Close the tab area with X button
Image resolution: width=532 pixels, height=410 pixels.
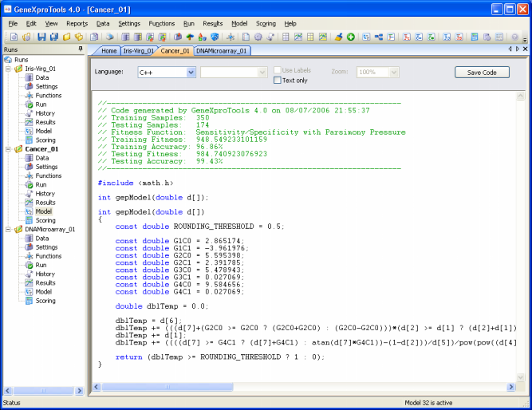[525, 49]
